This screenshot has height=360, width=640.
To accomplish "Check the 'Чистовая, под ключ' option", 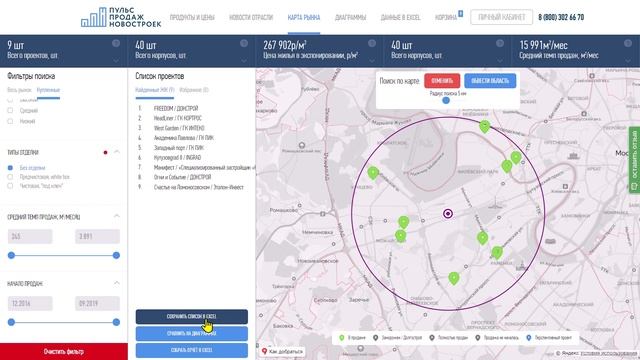I will pos(10,186).
